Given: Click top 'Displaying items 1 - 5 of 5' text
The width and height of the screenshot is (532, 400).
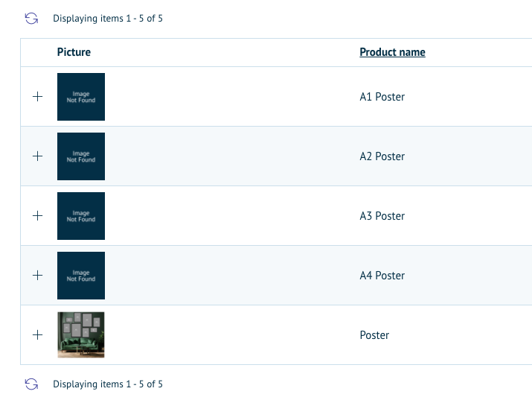Looking at the screenshot, I should point(108,19).
